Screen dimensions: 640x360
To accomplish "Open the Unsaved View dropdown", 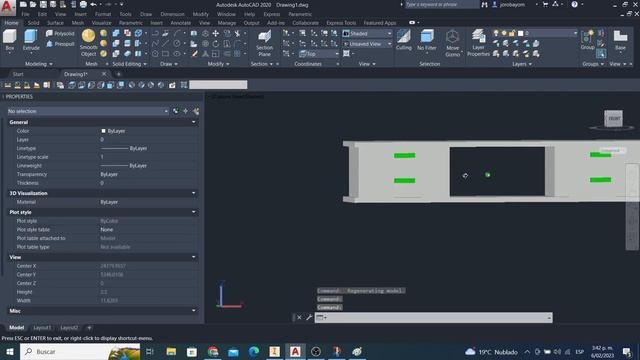I will click(x=367, y=44).
